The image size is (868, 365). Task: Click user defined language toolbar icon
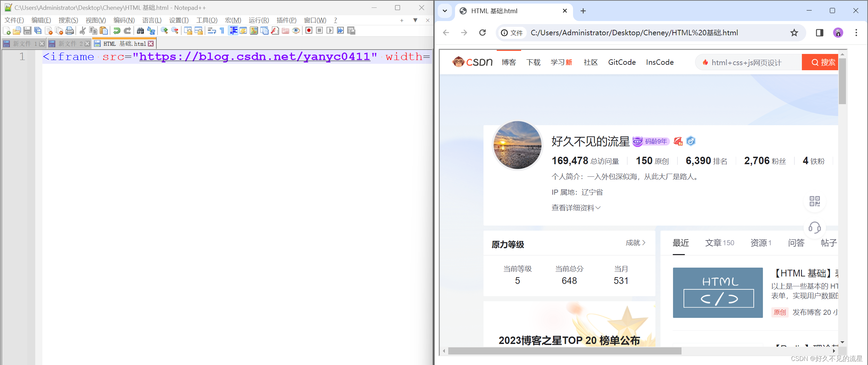click(x=243, y=31)
